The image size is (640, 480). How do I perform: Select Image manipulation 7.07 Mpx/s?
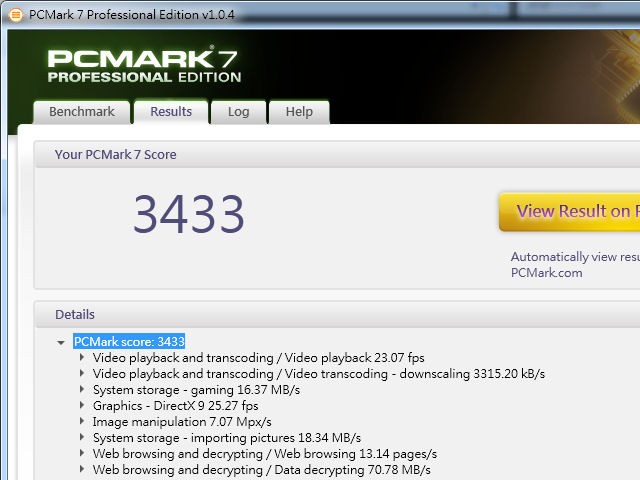coord(182,422)
